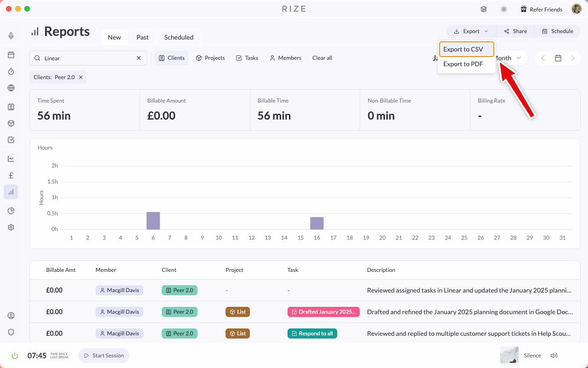Open the pie chart view from sidebar
Image resolution: width=588 pixels, height=368 pixels.
point(11,210)
